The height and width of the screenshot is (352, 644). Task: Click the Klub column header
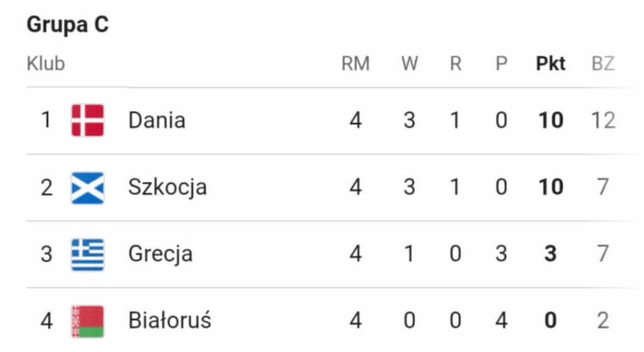[45, 63]
